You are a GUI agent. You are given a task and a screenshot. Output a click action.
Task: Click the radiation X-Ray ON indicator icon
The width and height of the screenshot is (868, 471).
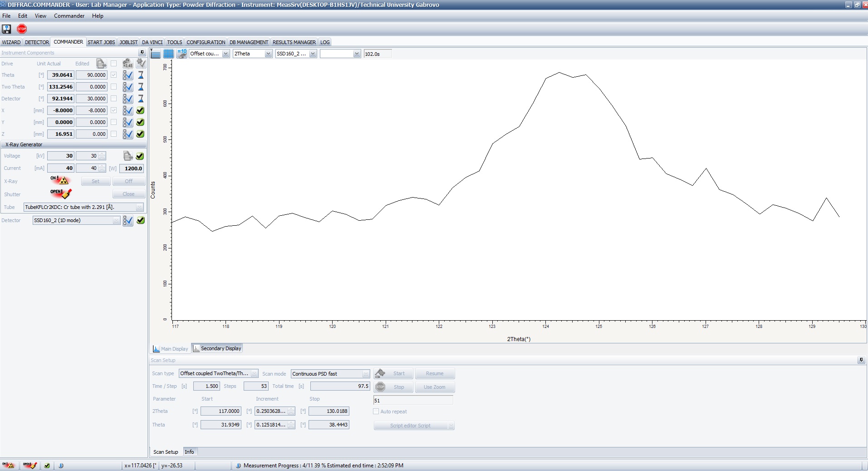[x=60, y=180]
